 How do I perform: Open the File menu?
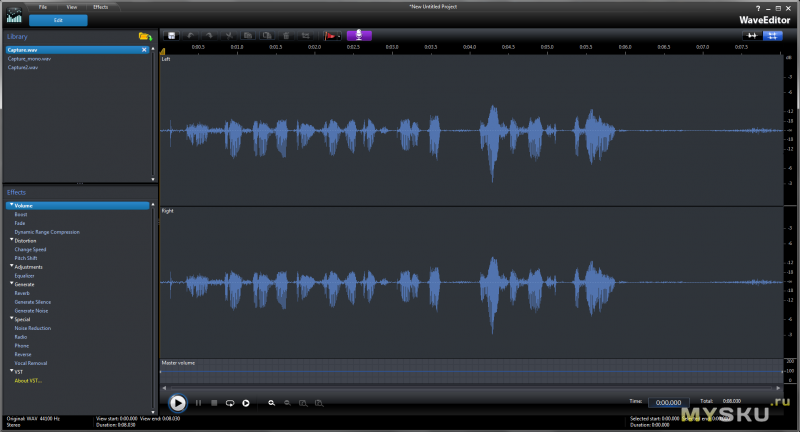pyautogui.click(x=43, y=7)
